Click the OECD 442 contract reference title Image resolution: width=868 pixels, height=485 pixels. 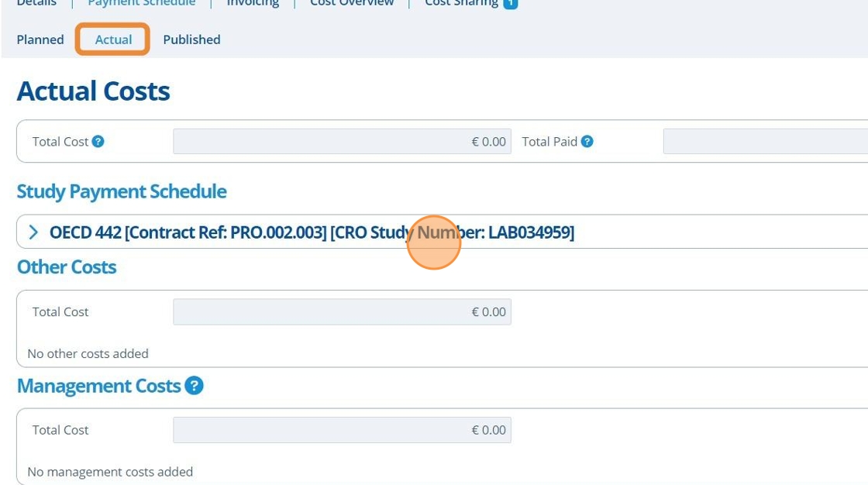point(312,232)
